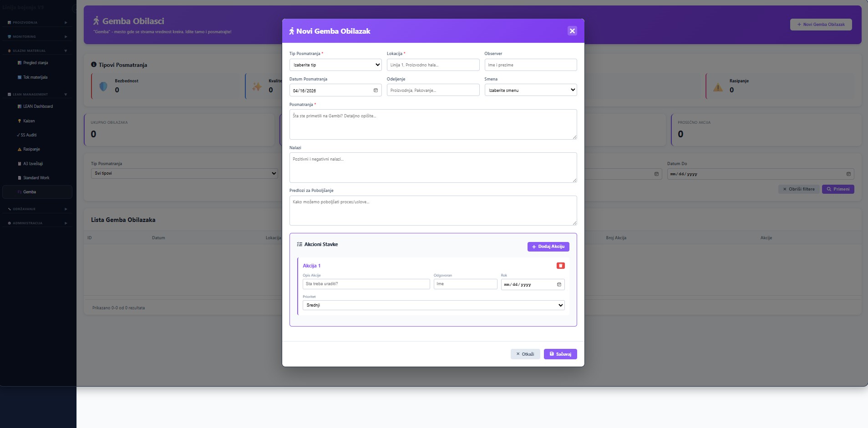Click the Bezbednost shield icon
The image size is (868, 428).
[103, 86]
